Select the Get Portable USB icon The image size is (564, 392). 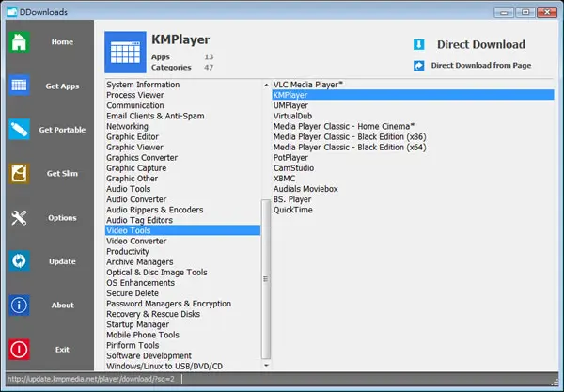tap(19, 130)
